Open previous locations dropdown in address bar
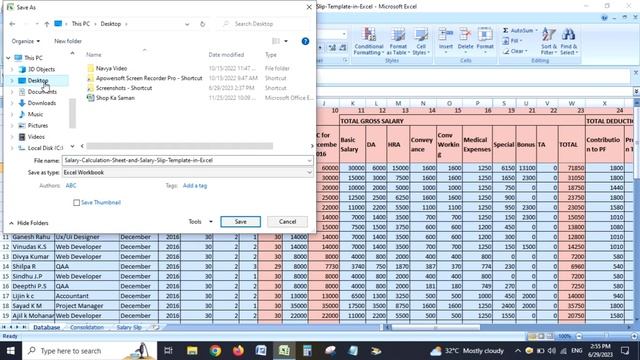The height and width of the screenshot is (360, 640). tap(187, 24)
